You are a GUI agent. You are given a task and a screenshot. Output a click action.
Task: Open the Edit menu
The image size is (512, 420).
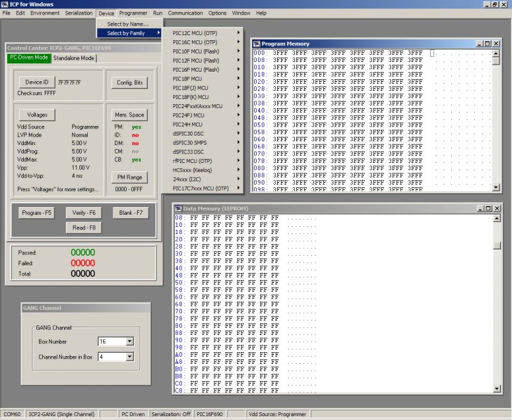click(20, 13)
